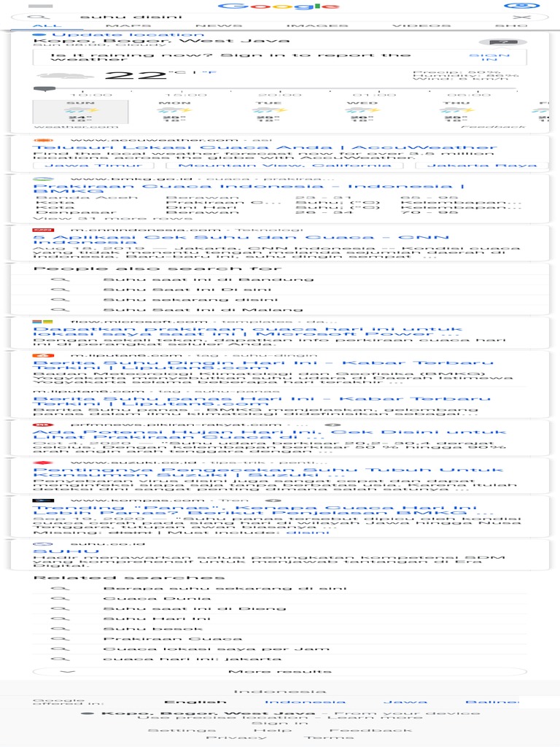Open '5 Aplikasi Cek Suhu dan Cuaca' result

[241, 239]
